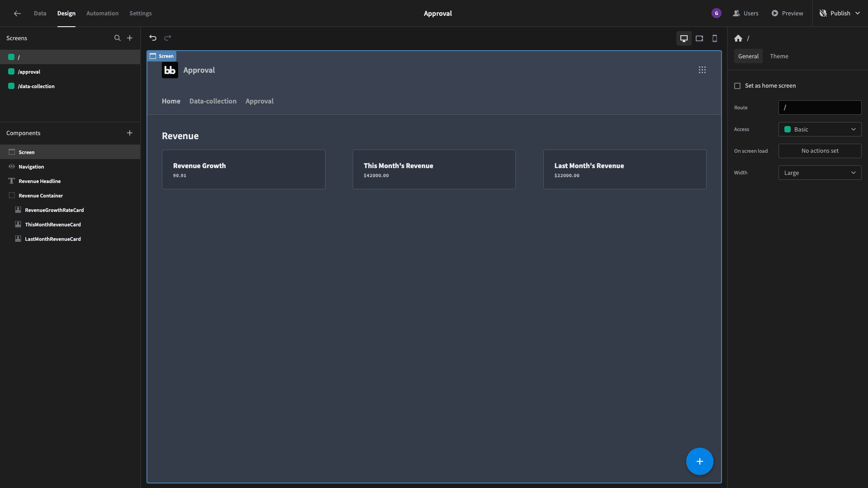Click No actions set button

click(x=820, y=151)
